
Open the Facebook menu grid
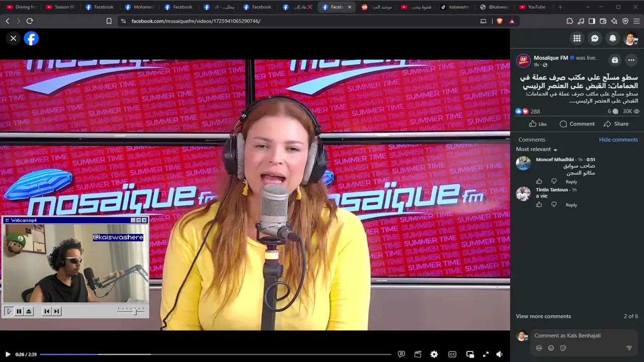coord(577,38)
